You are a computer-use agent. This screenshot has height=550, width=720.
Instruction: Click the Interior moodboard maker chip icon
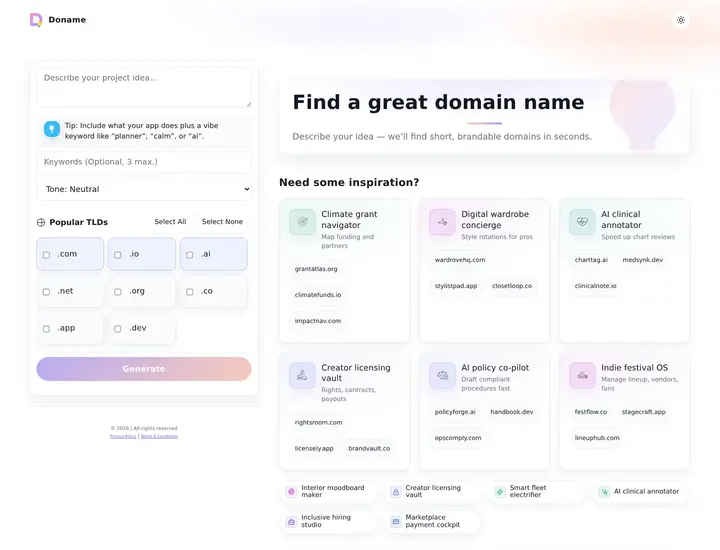point(291,492)
